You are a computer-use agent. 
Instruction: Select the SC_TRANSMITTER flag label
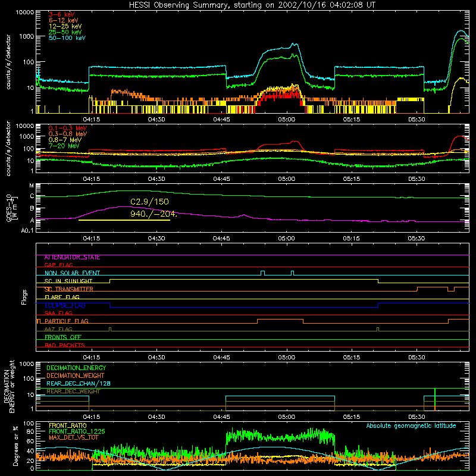[x=68, y=289]
